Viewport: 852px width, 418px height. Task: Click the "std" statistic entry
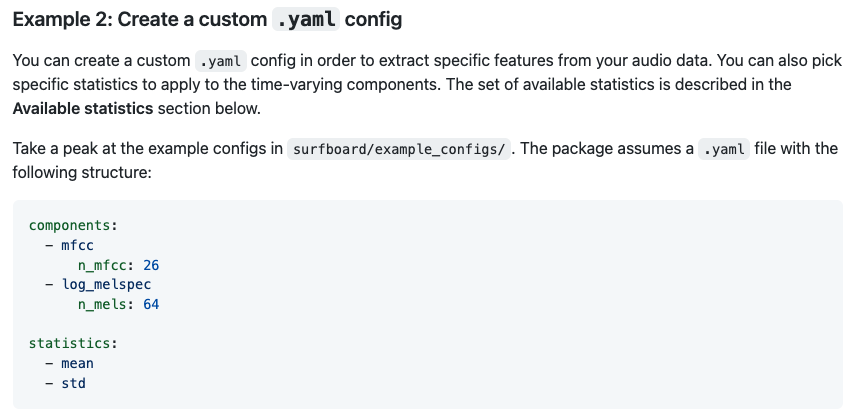click(x=73, y=382)
